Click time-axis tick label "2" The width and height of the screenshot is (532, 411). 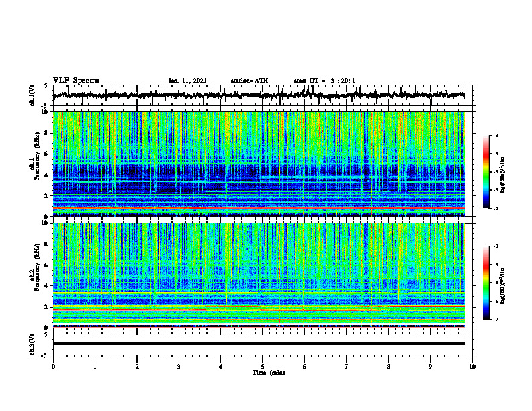[x=137, y=367]
